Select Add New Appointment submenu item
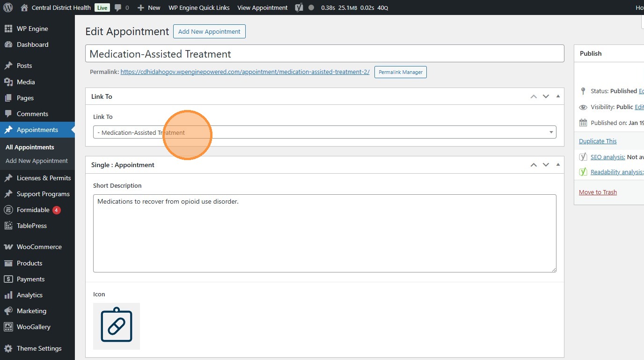Viewport: 644px width, 360px height. [x=37, y=161]
